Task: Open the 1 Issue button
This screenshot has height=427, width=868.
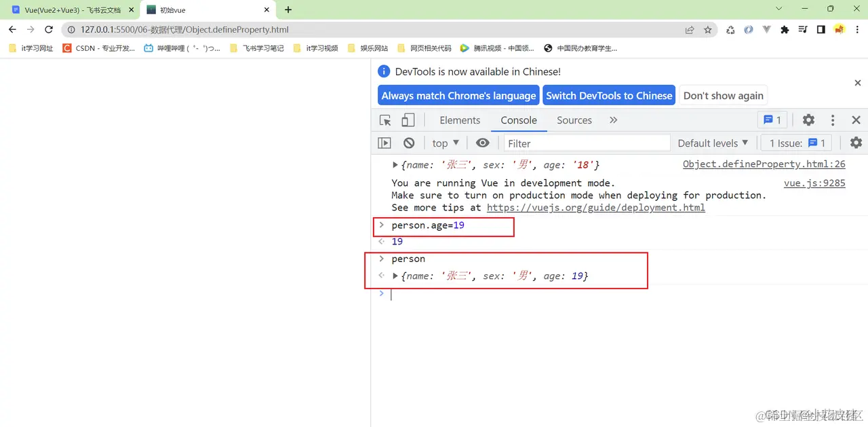Action: pos(797,143)
